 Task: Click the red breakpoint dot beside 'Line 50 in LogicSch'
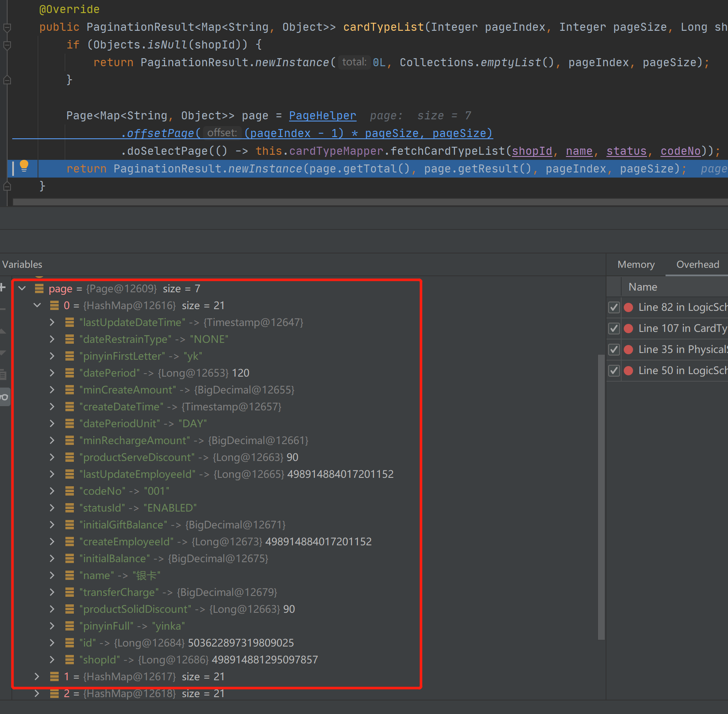click(628, 370)
